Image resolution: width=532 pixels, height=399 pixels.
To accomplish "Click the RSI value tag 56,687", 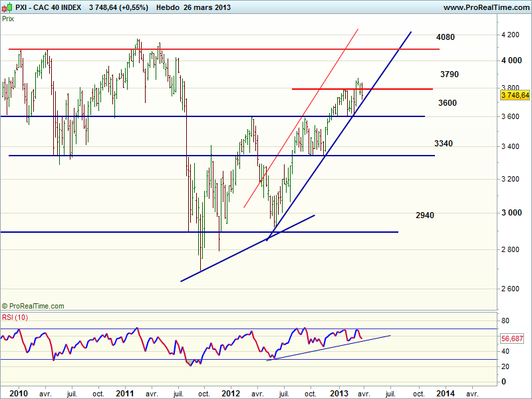I will click(513, 338).
